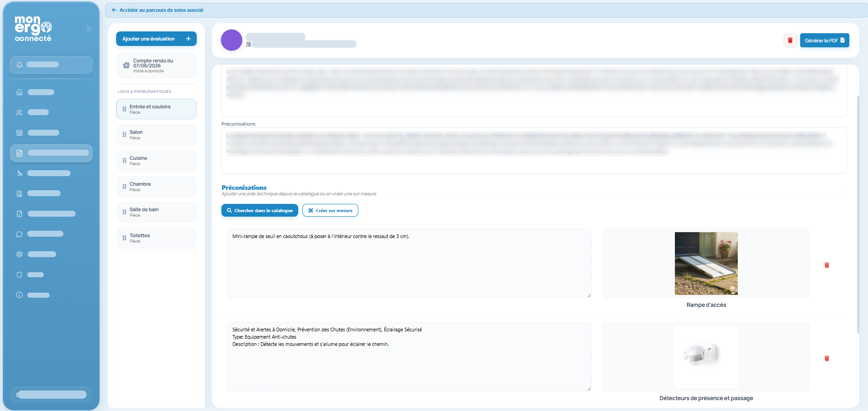Click the Ajouter une évaluation button
868x411 pixels.
pyautogui.click(x=156, y=39)
